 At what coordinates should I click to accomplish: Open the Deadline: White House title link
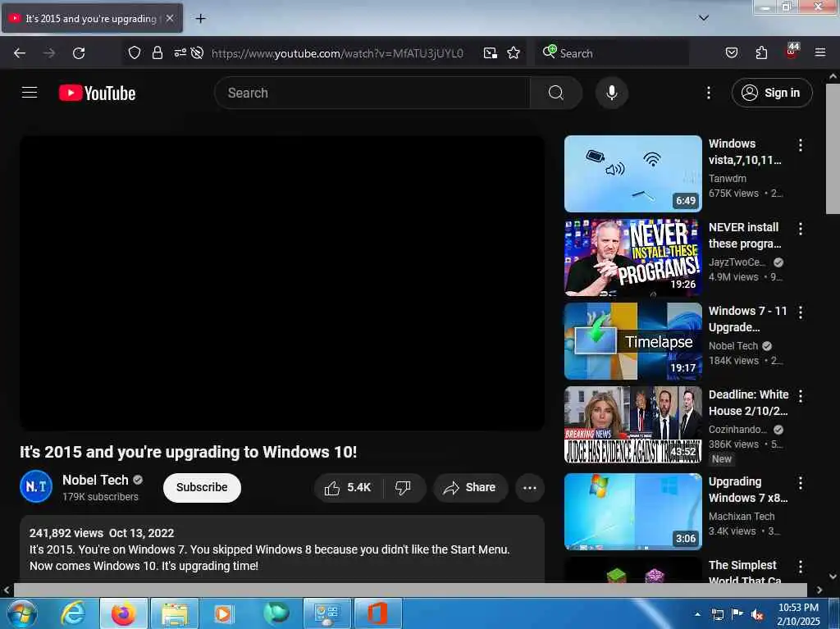pyautogui.click(x=748, y=403)
